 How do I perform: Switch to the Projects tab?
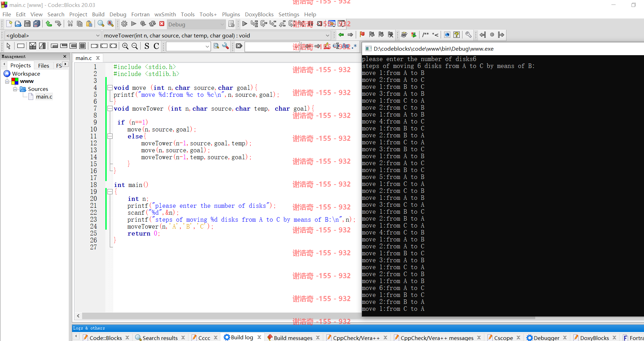point(20,65)
